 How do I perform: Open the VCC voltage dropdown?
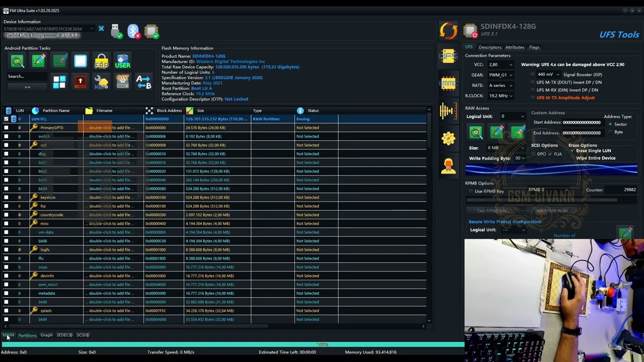[500, 65]
